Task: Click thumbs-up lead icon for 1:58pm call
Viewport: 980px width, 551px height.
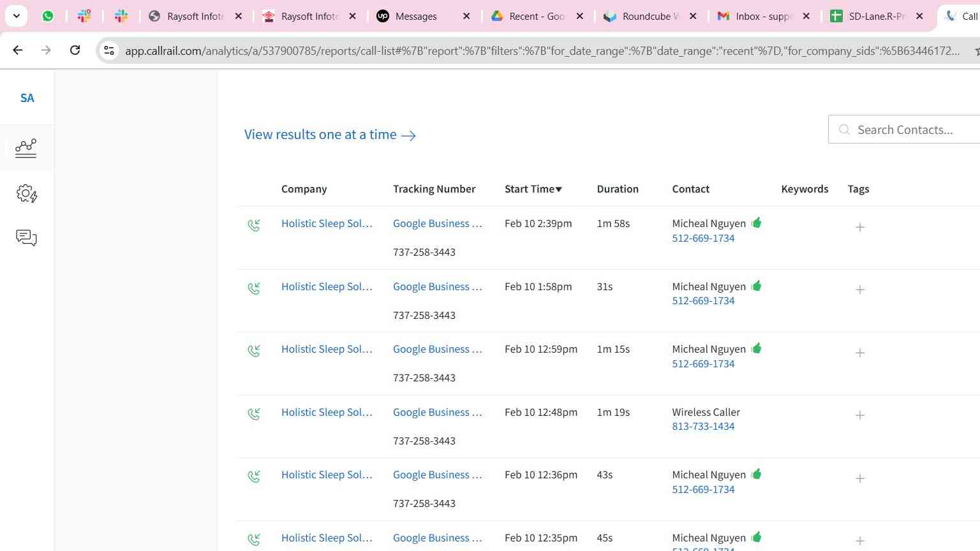Action: [x=757, y=286]
